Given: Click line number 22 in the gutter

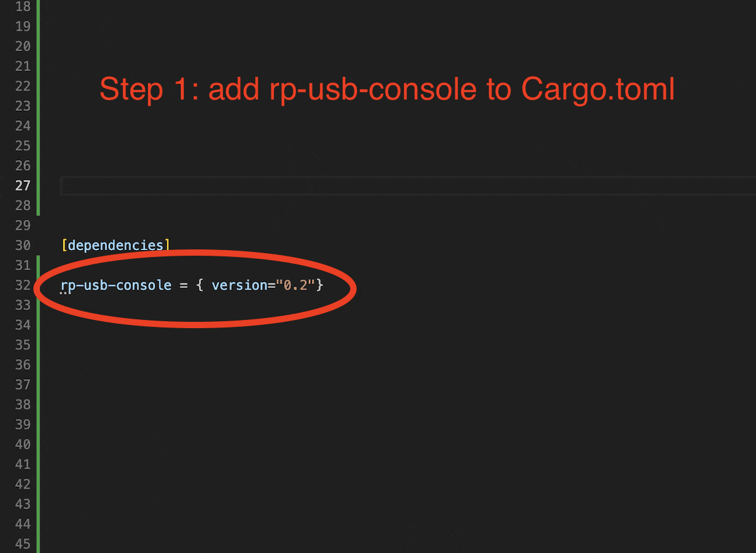Looking at the screenshot, I should (x=23, y=86).
